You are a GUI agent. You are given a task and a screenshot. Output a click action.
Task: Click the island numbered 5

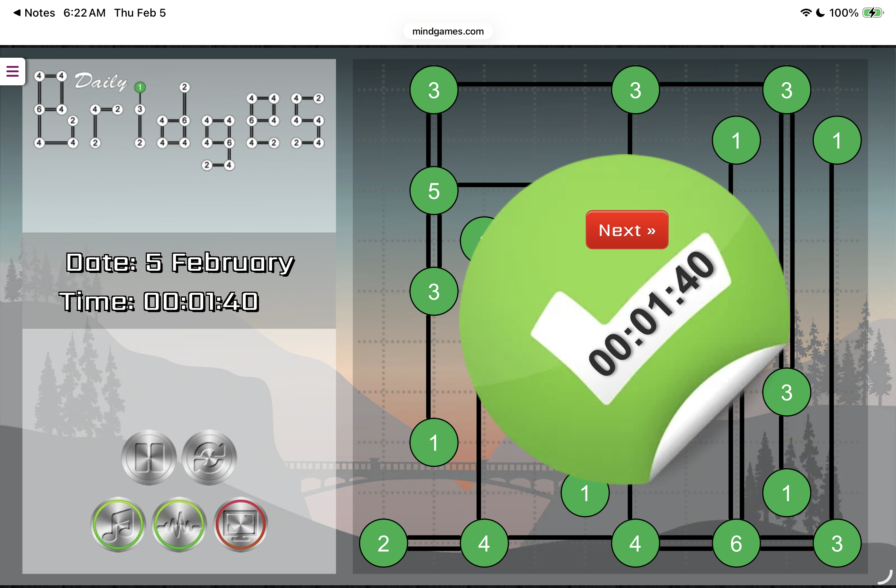[x=434, y=191]
